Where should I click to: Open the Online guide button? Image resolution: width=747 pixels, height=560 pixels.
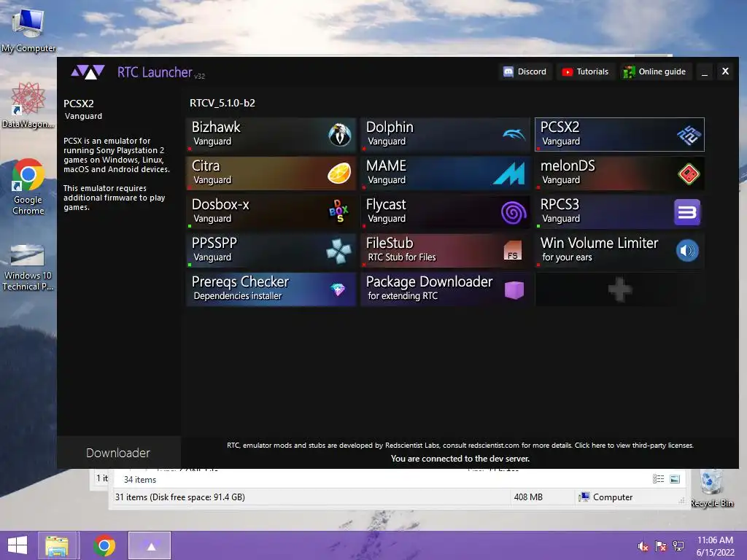tap(655, 71)
